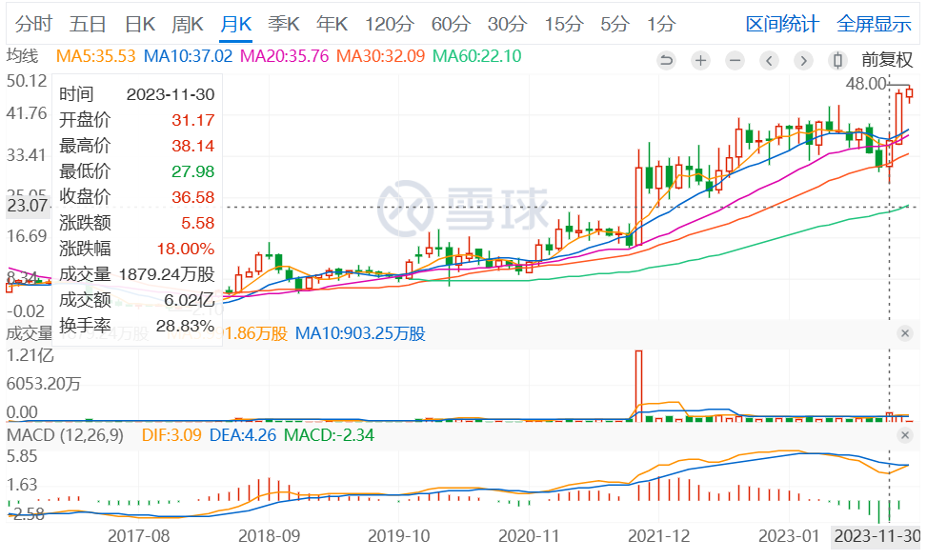Image resolution: width=927 pixels, height=560 pixels.
Task: Click the MA60:22.10 indicator value
Action: pos(477,56)
